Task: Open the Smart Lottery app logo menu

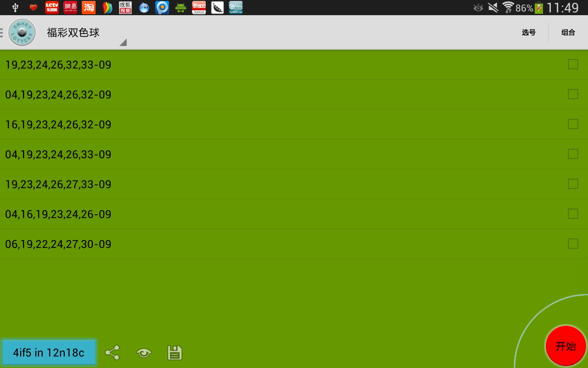Action: click(x=22, y=32)
